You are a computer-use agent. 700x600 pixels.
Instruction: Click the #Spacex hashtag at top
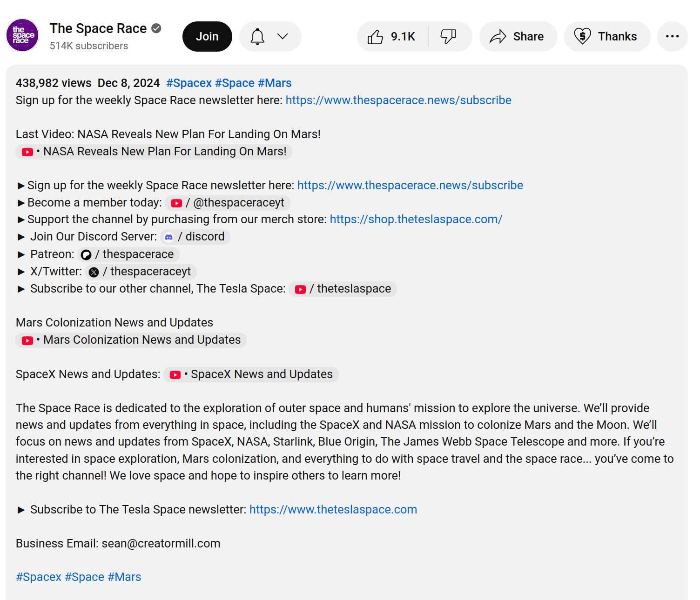pos(189,83)
